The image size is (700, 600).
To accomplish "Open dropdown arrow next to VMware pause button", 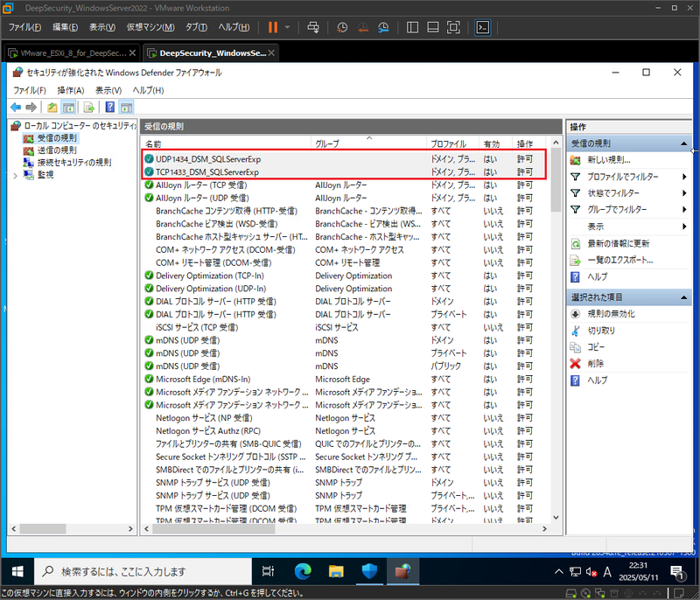I will [287, 27].
